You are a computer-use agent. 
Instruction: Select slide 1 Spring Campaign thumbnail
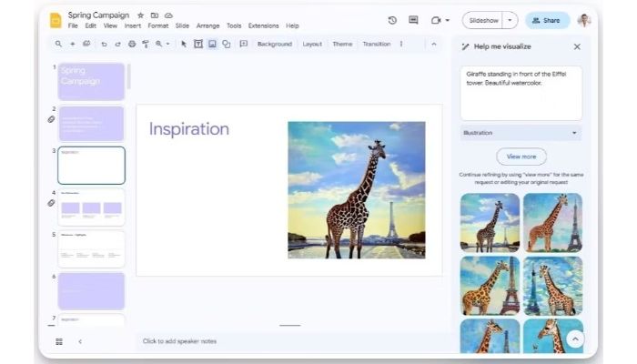pyautogui.click(x=91, y=81)
